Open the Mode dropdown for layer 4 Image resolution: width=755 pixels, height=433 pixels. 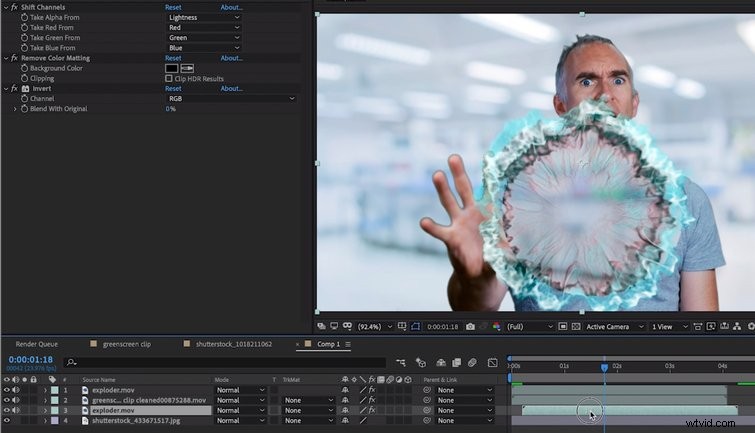pyautogui.click(x=240, y=420)
